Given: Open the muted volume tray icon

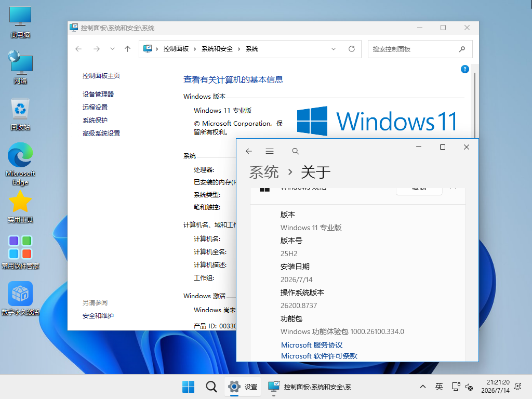Looking at the screenshot, I should click(x=469, y=387).
